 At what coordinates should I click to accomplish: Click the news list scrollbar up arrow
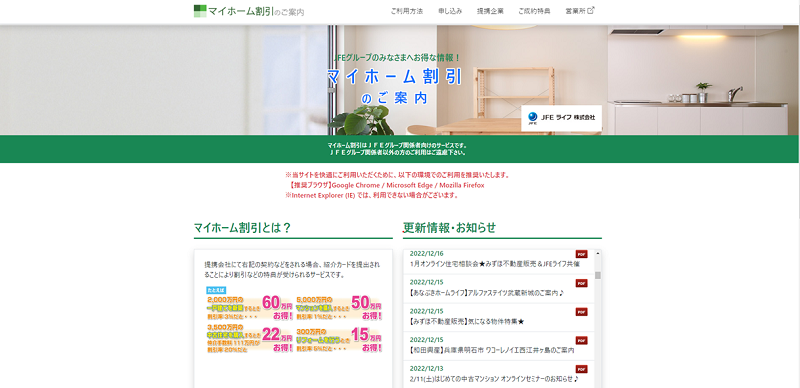pos(598,253)
